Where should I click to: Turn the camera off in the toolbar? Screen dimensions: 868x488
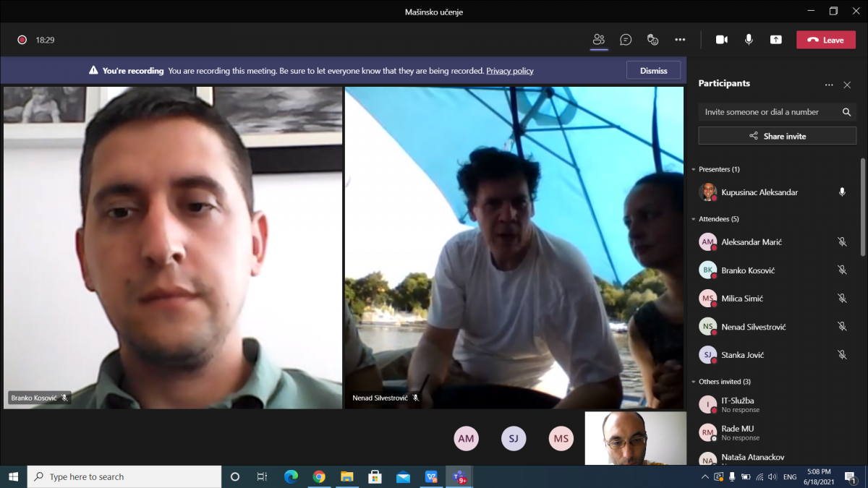(722, 40)
